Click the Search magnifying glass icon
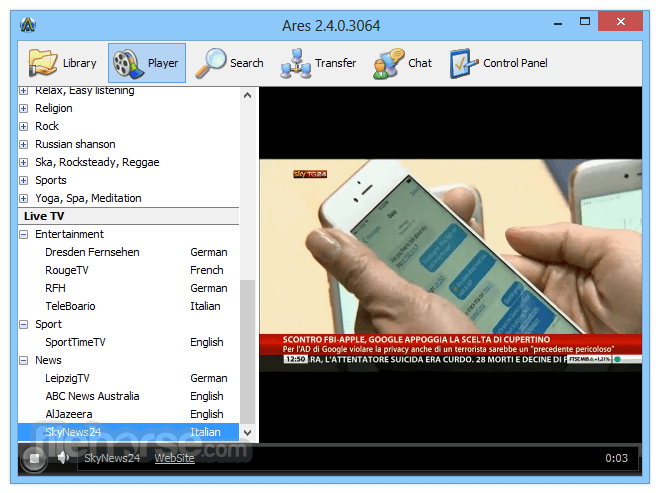 (211, 63)
